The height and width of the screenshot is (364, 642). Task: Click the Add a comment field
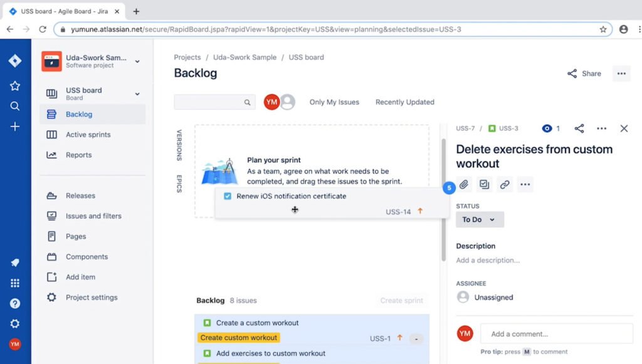click(557, 334)
